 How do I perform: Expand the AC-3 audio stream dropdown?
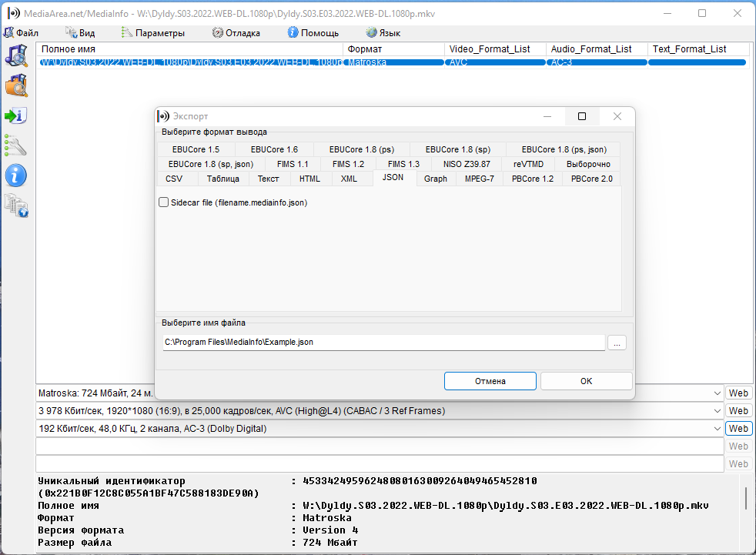[718, 429]
